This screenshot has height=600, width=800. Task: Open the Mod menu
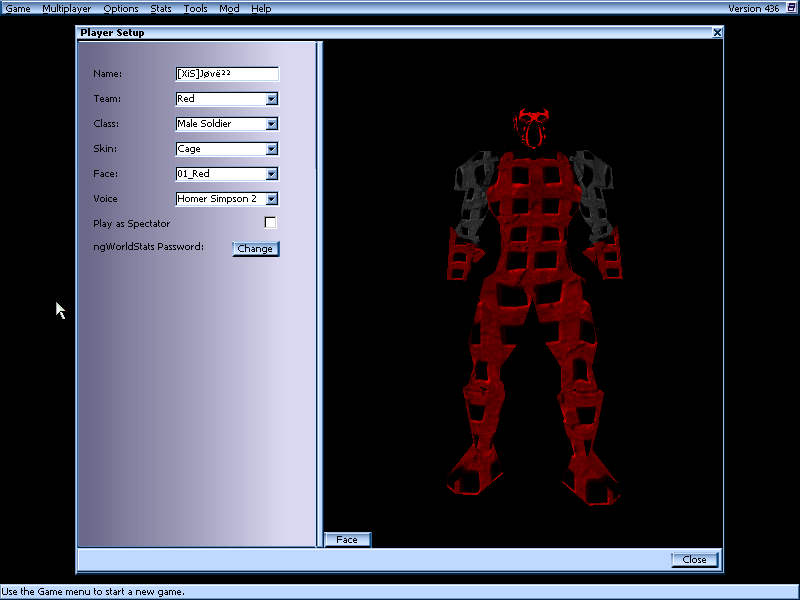point(229,8)
